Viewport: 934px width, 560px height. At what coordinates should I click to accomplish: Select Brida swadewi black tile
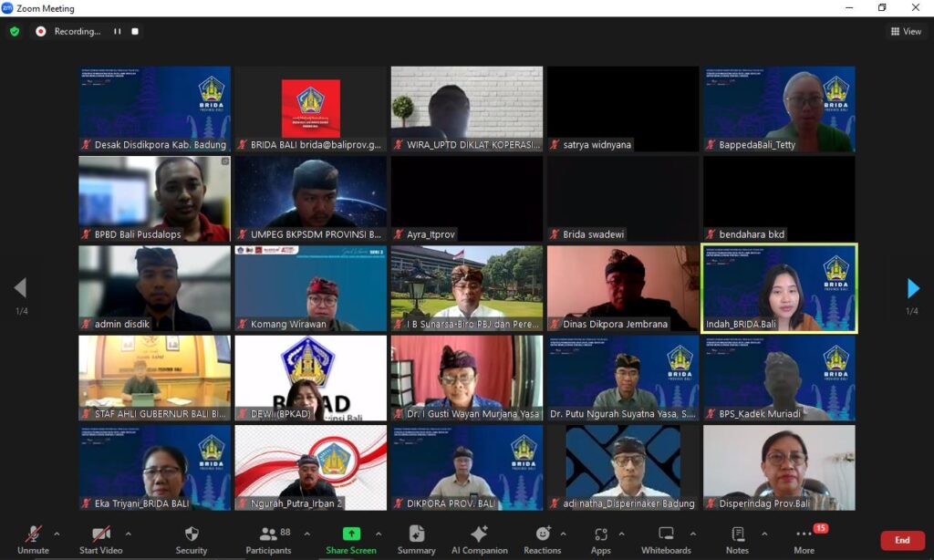point(623,199)
